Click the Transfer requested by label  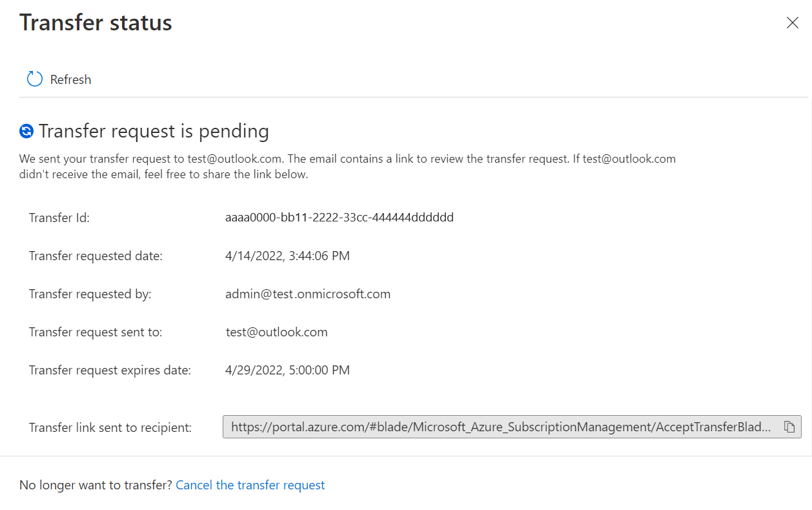(x=90, y=294)
